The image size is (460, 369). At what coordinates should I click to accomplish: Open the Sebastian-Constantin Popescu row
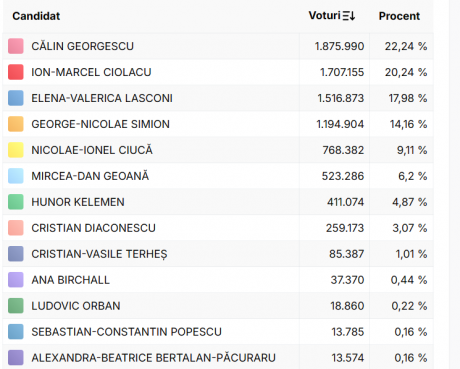pos(218,332)
